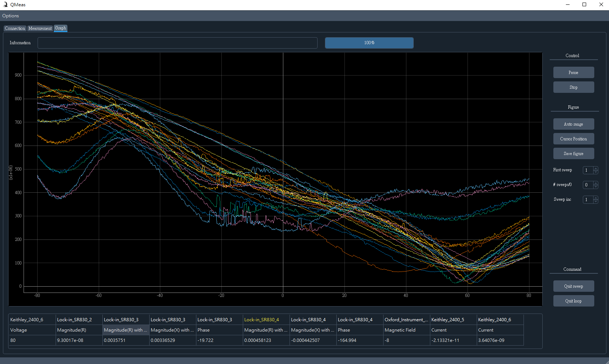
Task: Increase the Sweep inc value
Action: 596,198
